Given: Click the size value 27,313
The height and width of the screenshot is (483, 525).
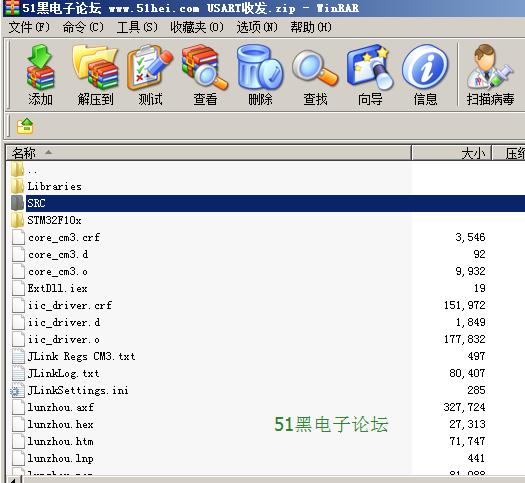Looking at the screenshot, I should click(467, 424).
